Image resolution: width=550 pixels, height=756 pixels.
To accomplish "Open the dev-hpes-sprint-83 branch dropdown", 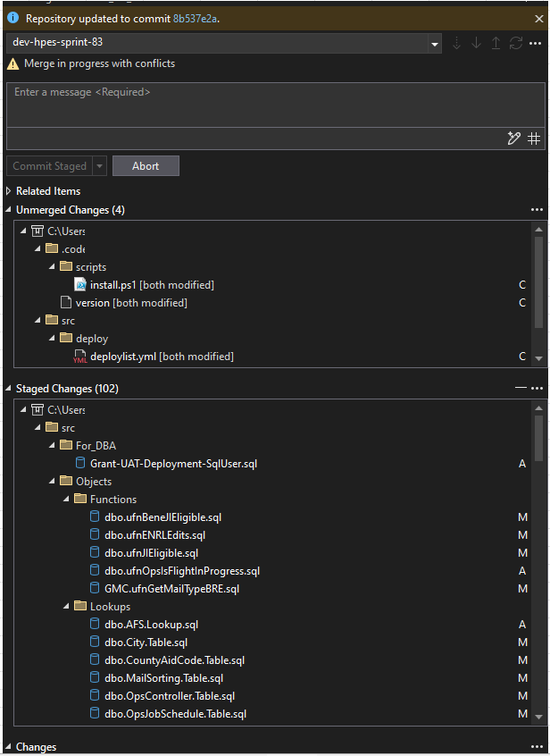I will point(434,43).
